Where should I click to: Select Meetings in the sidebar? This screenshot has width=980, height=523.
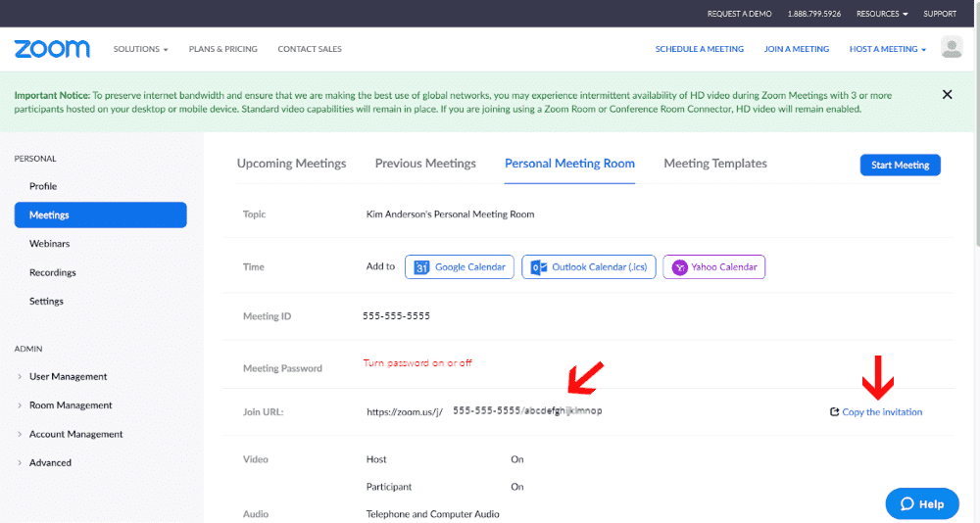(x=101, y=214)
